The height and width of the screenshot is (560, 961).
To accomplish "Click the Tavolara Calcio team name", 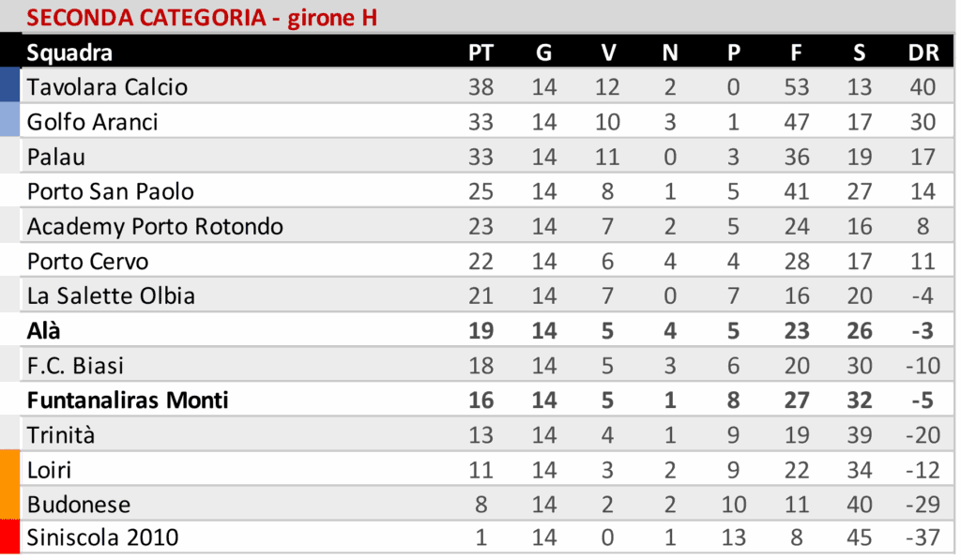I will coord(107,87).
